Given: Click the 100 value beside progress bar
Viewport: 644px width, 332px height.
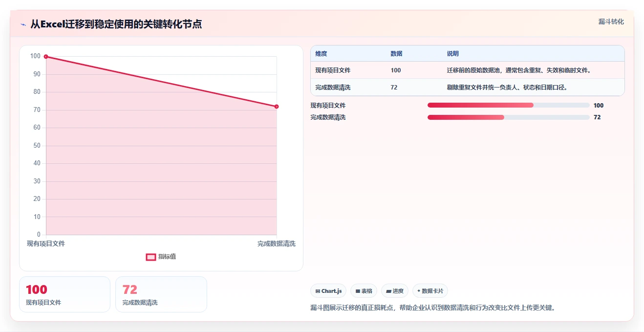Looking at the screenshot, I should point(599,106).
